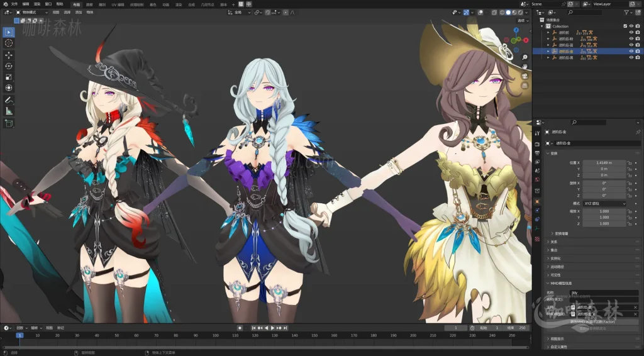The height and width of the screenshot is (356, 644).
Task: Open the orange Object properties tab
Action: pyautogui.click(x=537, y=202)
